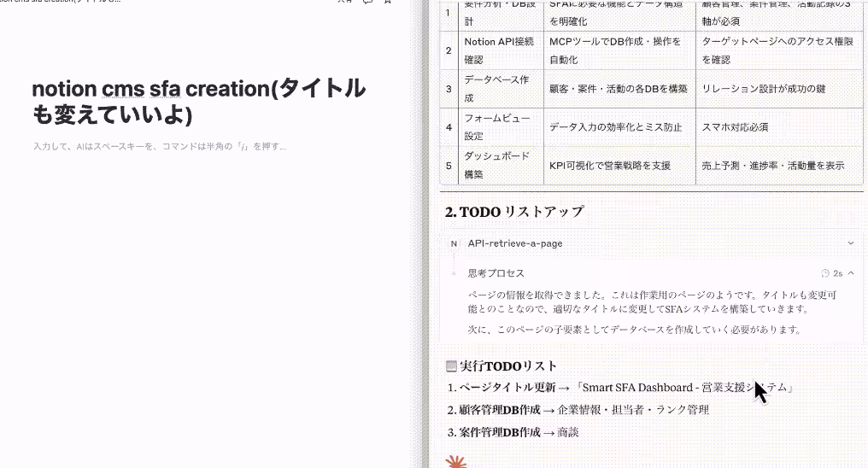The image size is (868, 468).
Task: Click the 共有 share button in the top bar
Action: coord(343,3)
